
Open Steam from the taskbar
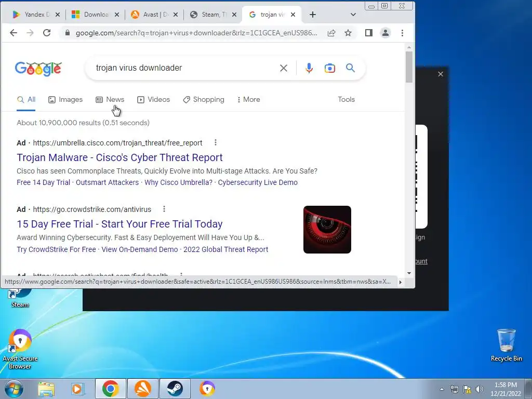175,389
